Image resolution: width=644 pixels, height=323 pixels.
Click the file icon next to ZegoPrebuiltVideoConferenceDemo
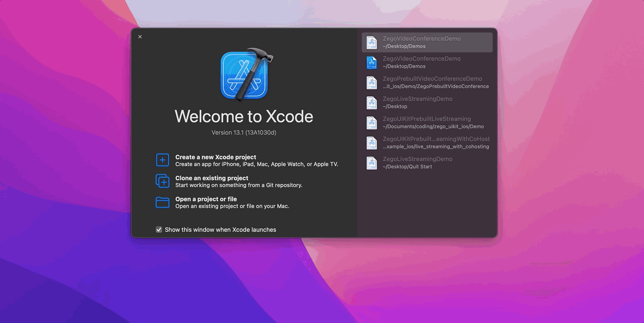click(x=372, y=83)
